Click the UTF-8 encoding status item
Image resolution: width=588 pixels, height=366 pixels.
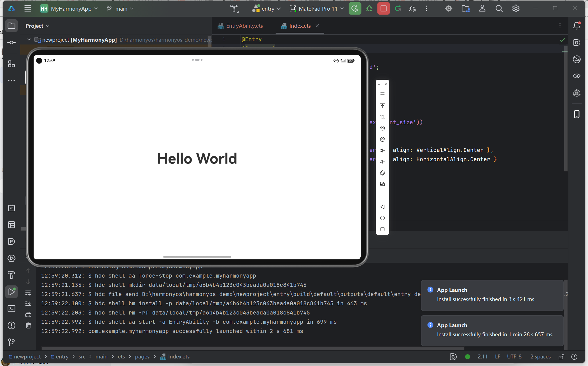514,356
